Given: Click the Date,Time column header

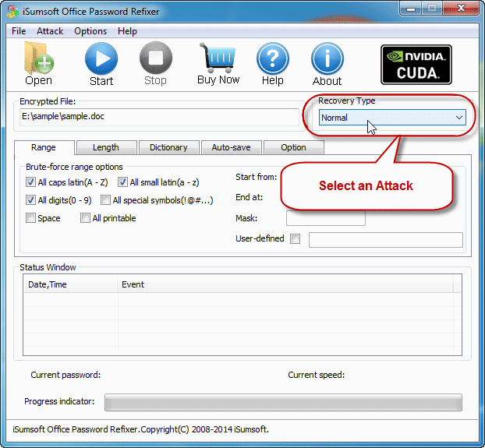Looking at the screenshot, I should click(70, 284).
